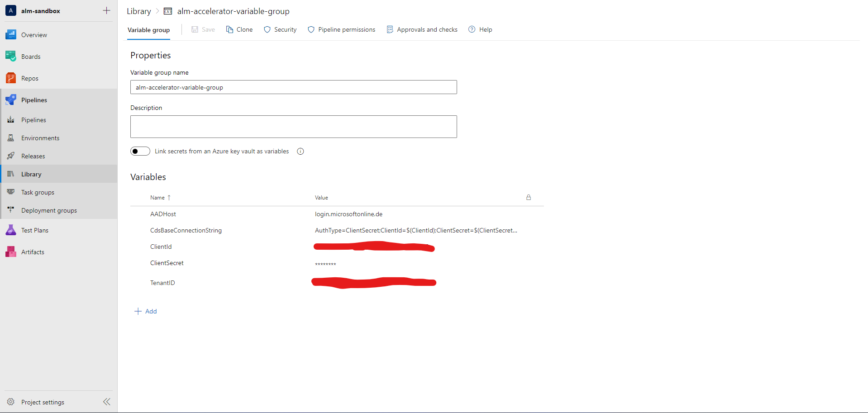The height and width of the screenshot is (413, 868).
Task: Open the Library breadcrumb link
Action: (138, 11)
